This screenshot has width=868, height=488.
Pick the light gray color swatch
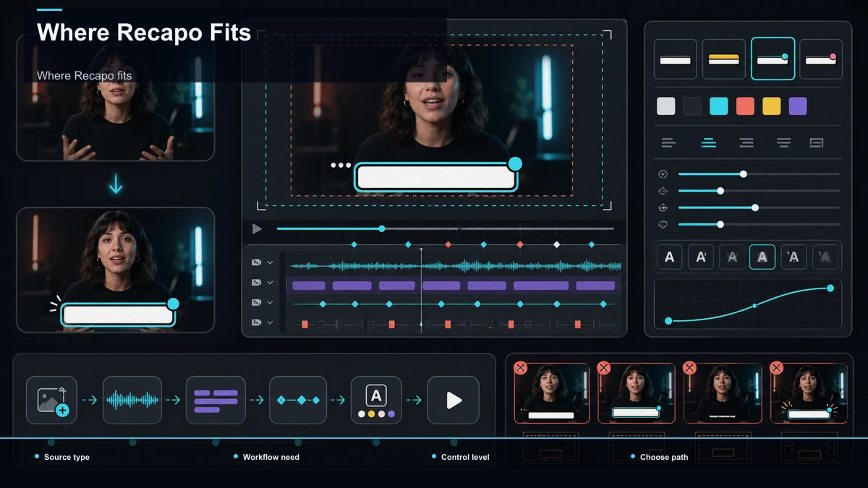665,106
